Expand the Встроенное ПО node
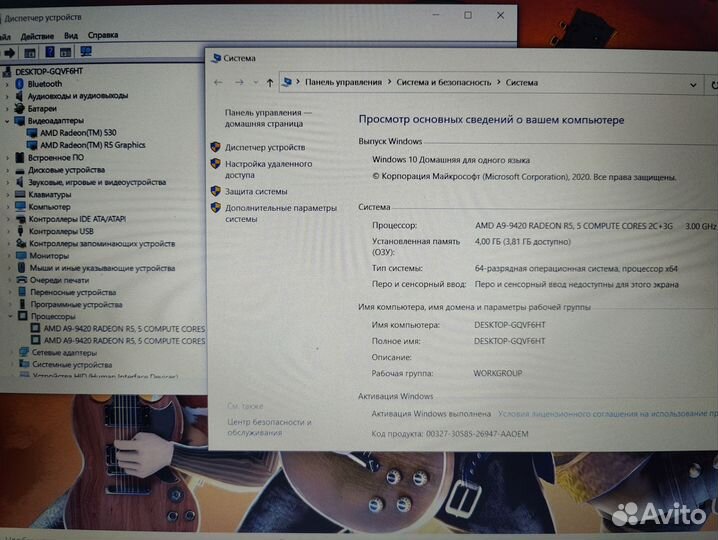This screenshot has height=540, width=718. (x=7, y=158)
